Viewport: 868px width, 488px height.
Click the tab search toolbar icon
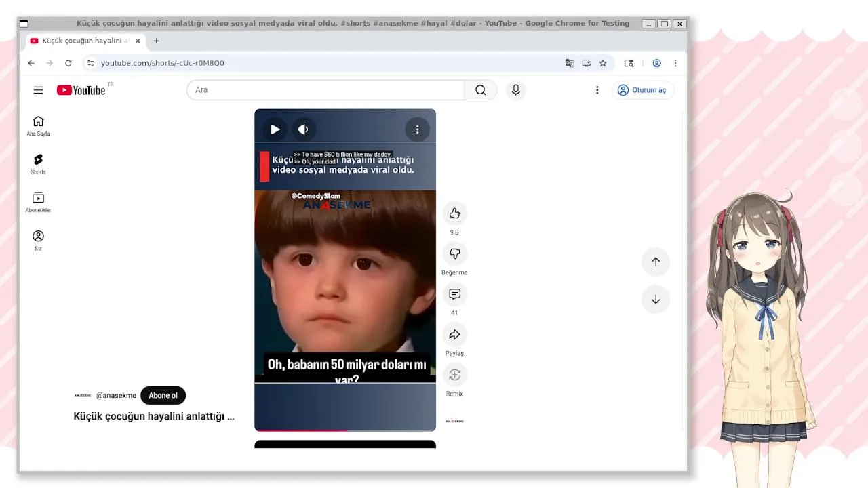click(629, 63)
